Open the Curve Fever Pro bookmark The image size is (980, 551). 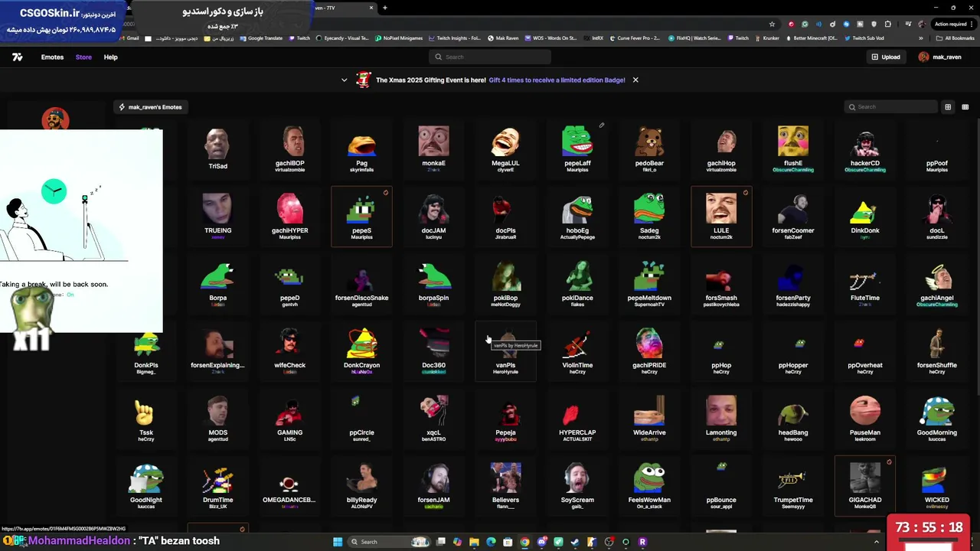tap(634, 38)
